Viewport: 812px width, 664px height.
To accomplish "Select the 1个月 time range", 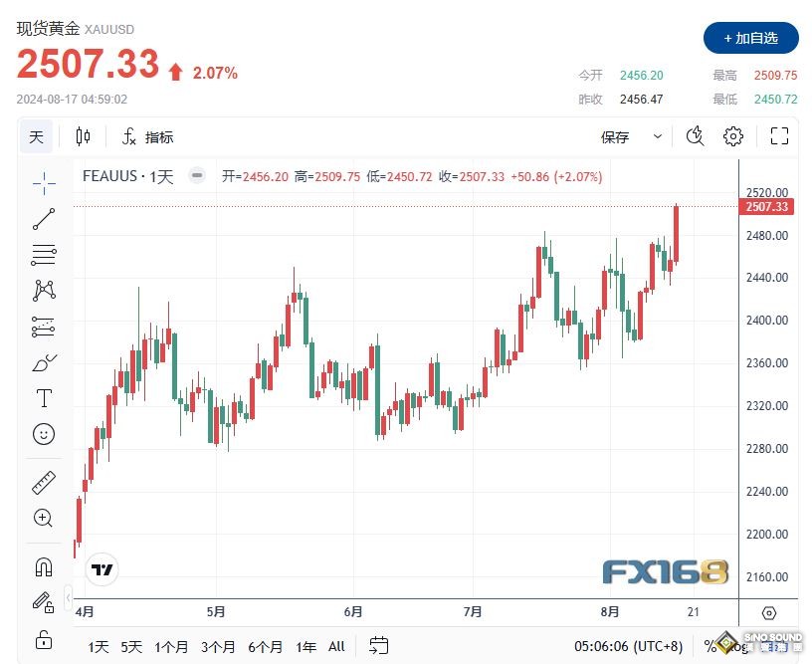I will pos(171,647).
